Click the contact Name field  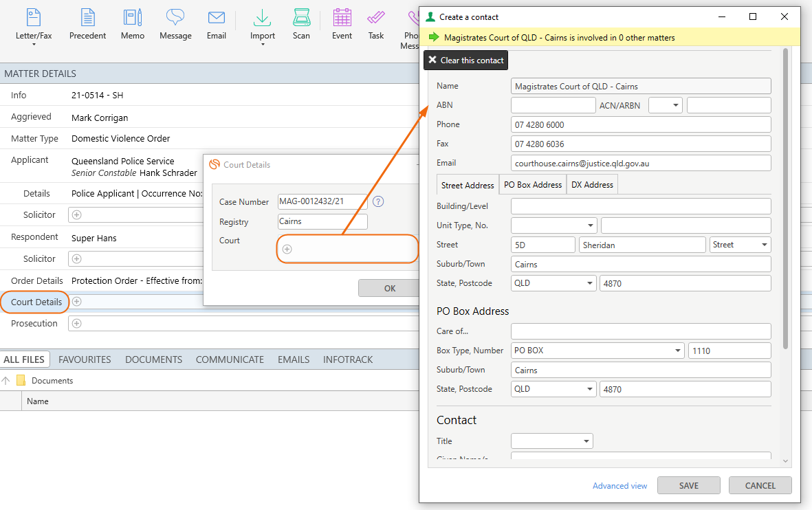pyautogui.click(x=641, y=86)
